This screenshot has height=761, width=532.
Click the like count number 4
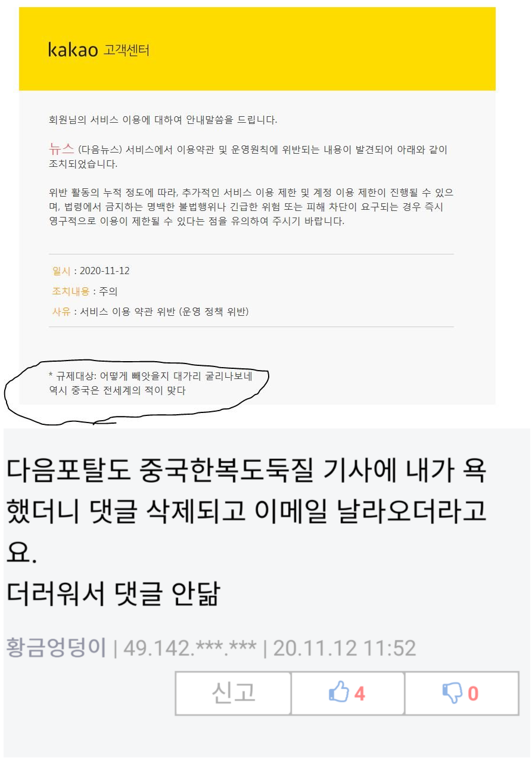coord(359,694)
